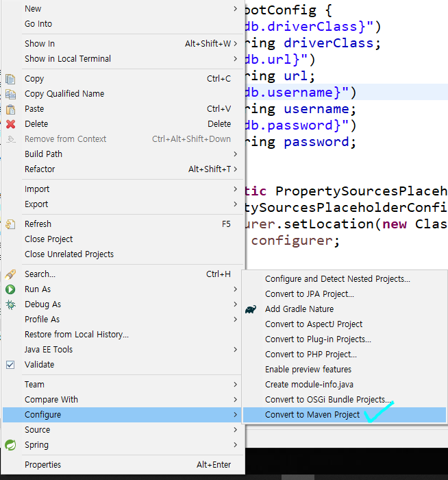Toggle the Validate checkbox
This screenshot has height=480, width=448.
point(10,365)
